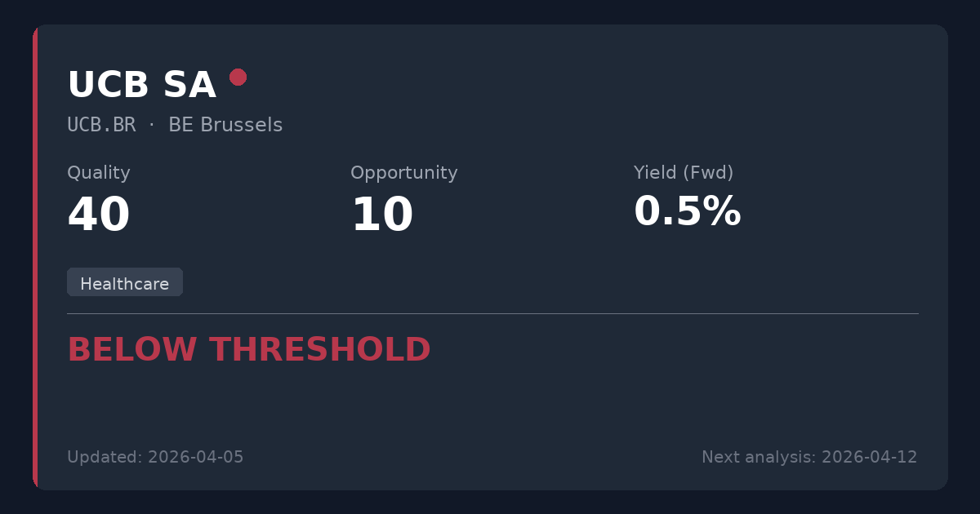Click the Quality label
The image size is (980, 514).
[98, 173]
